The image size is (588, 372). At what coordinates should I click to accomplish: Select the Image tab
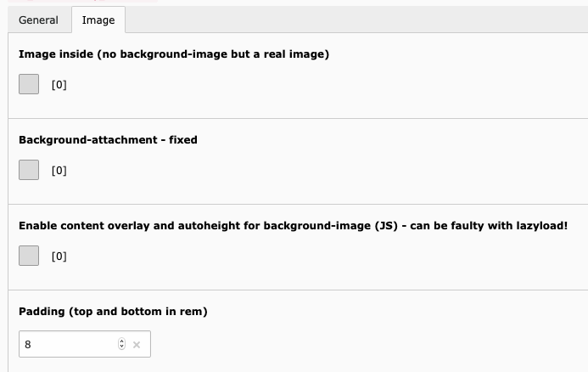tap(98, 20)
